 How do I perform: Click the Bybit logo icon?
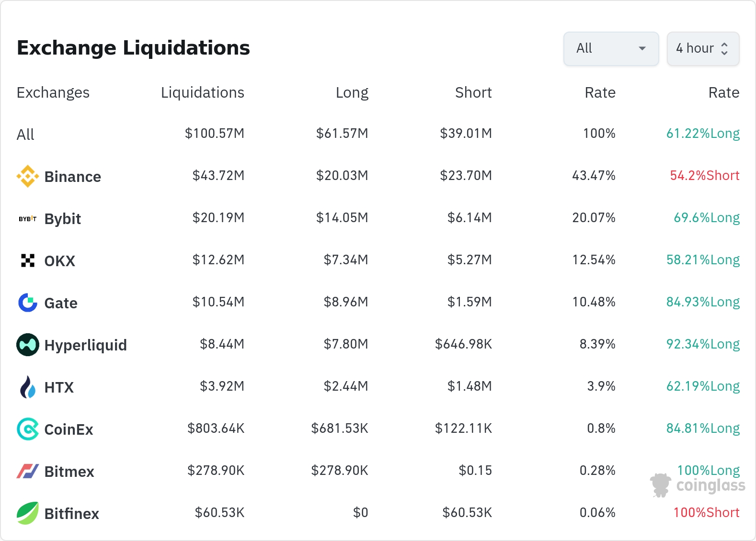[28, 219]
